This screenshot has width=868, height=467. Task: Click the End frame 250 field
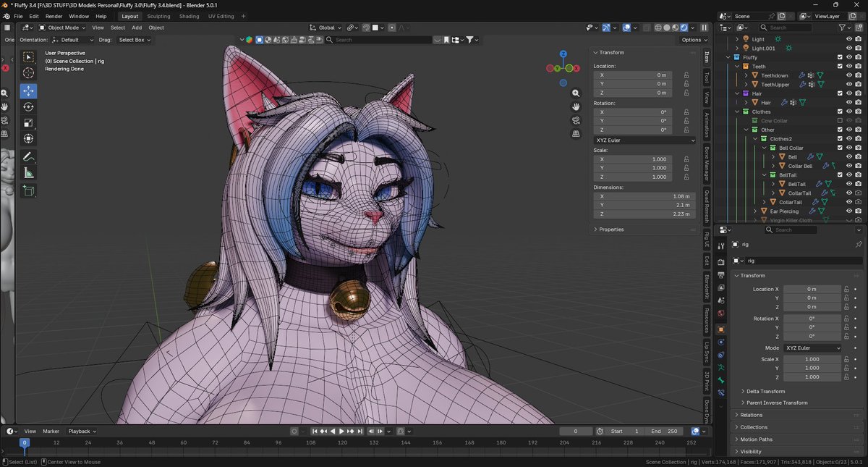(x=664, y=432)
